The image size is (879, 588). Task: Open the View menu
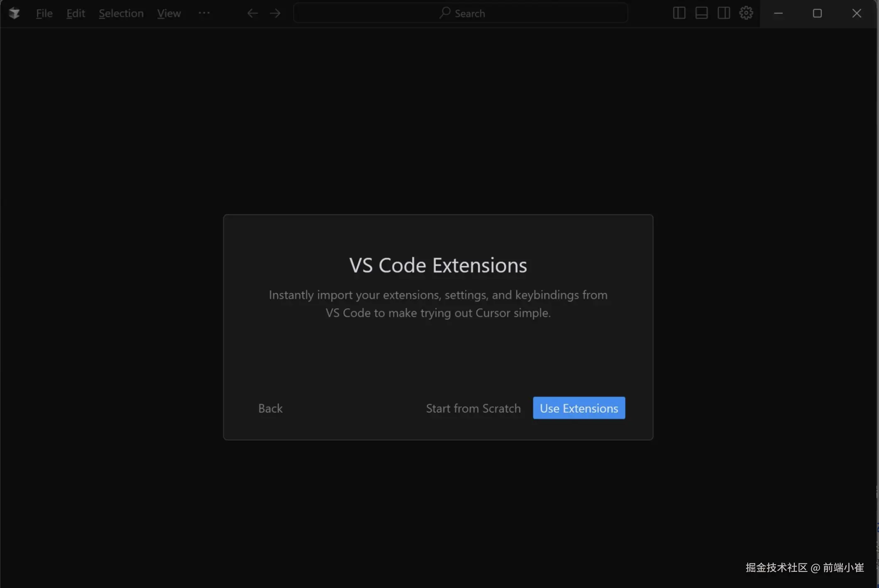[169, 13]
